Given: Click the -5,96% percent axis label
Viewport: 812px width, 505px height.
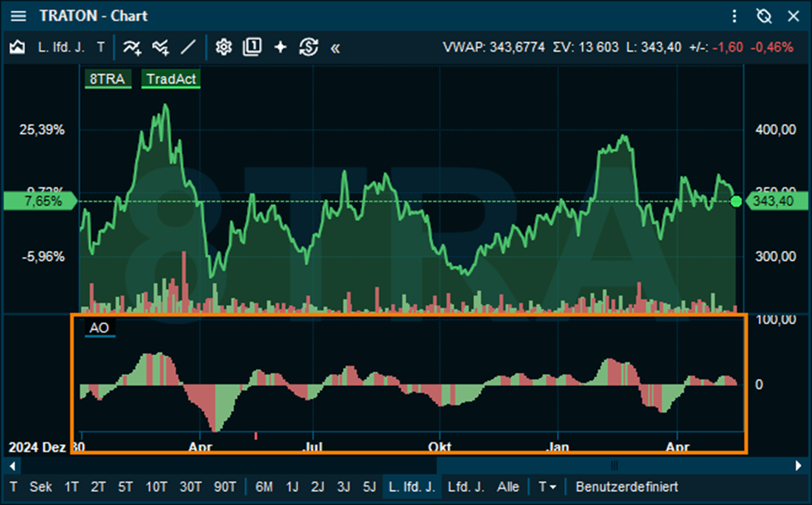Looking at the screenshot, I should pyautogui.click(x=43, y=257).
